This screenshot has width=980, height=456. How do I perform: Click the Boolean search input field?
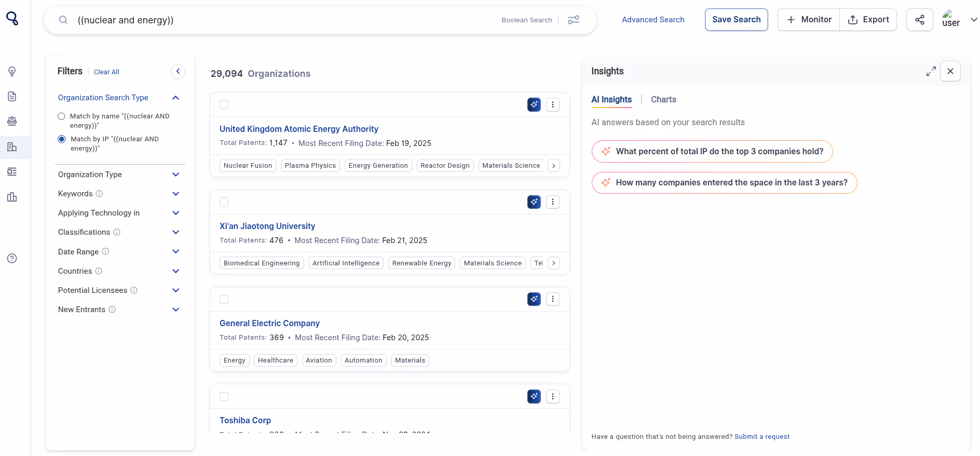285,20
